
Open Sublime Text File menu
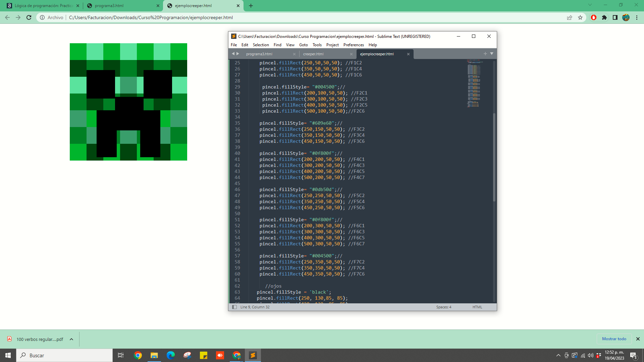(234, 45)
